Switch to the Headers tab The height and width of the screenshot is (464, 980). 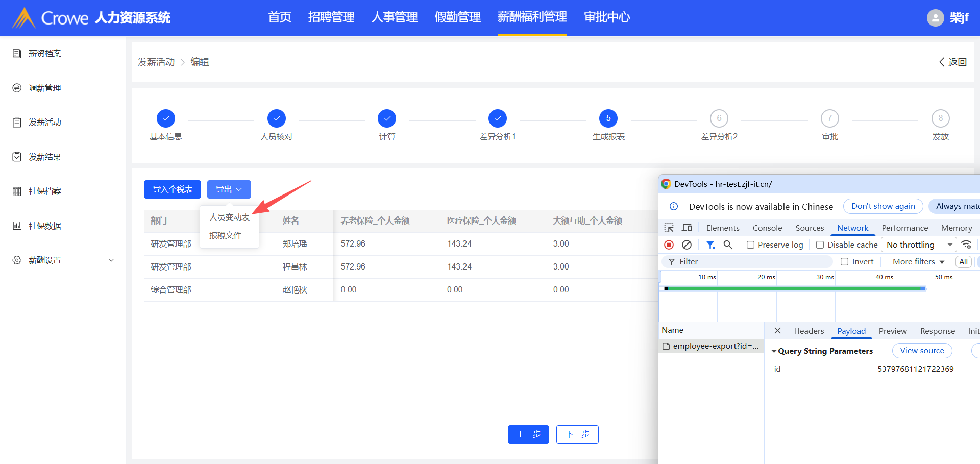coord(808,331)
